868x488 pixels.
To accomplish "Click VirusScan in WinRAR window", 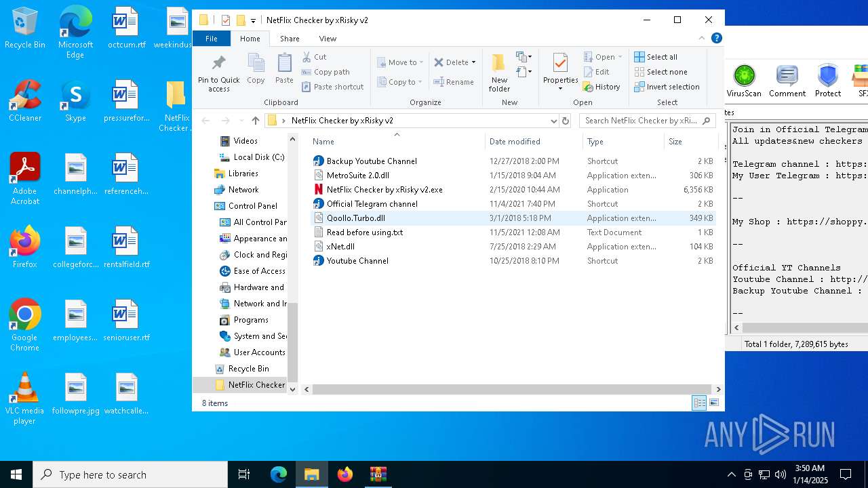I will coord(744,81).
